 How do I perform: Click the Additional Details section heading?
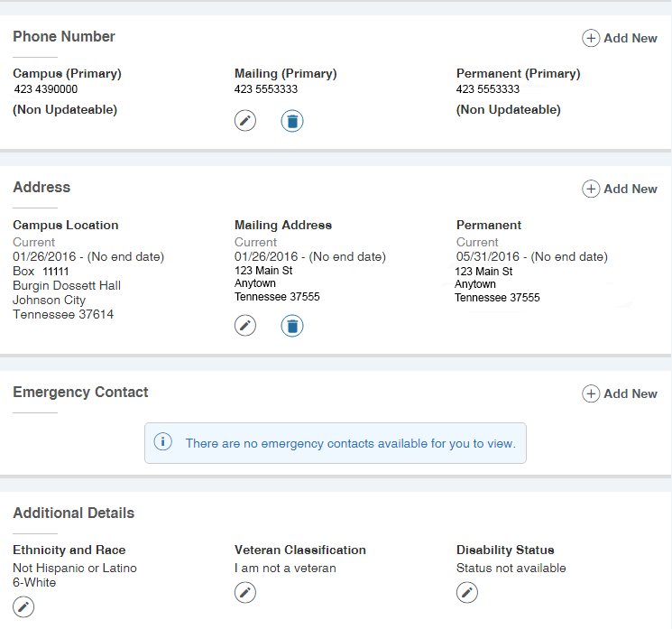click(73, 513)
